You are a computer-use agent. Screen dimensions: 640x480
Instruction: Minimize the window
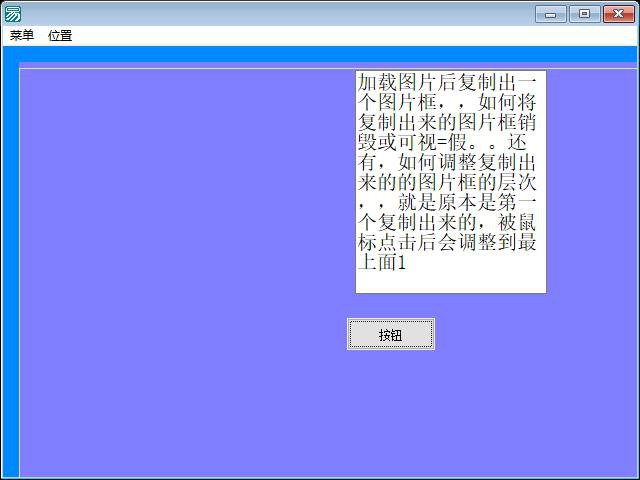pyautogui.click(x=550, y=14)
